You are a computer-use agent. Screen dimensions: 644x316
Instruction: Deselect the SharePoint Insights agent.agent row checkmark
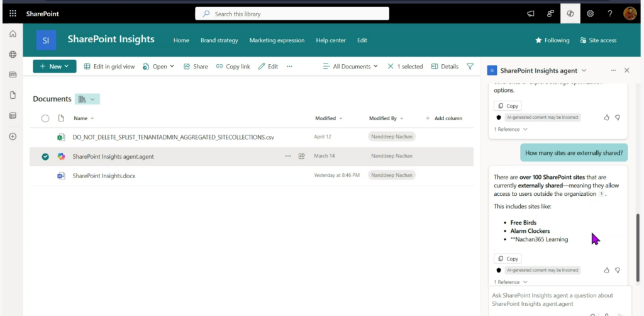point(45,156)
